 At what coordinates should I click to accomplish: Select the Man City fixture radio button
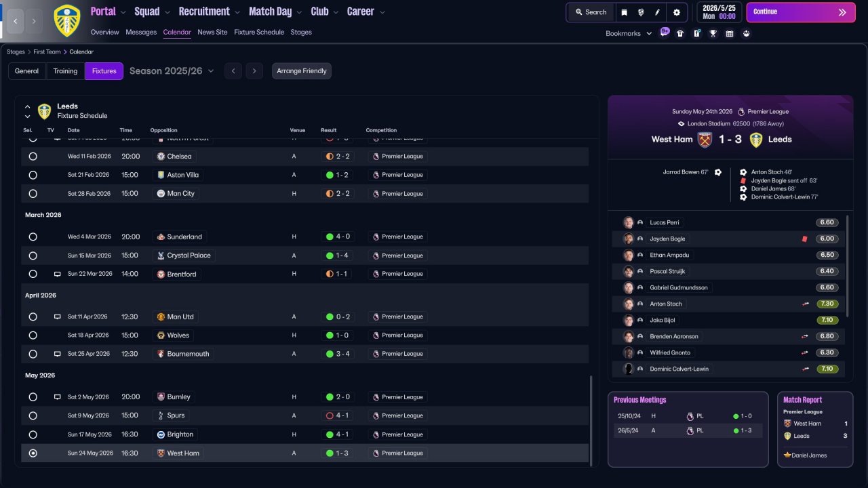(x=33, y=194)
